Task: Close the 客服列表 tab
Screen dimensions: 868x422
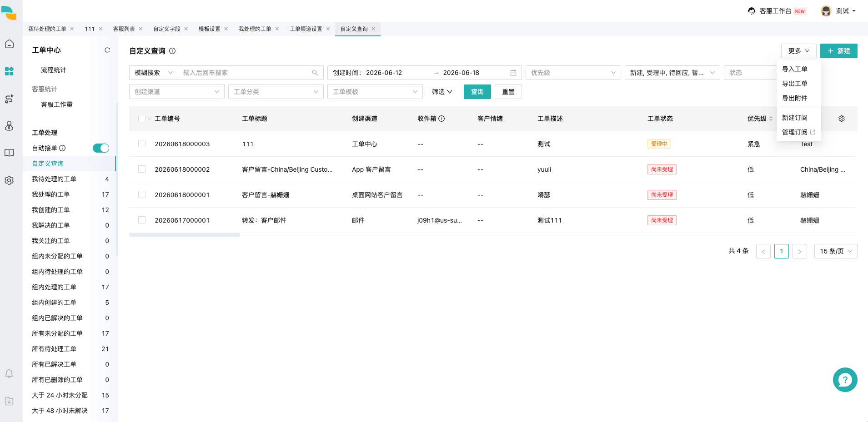Action: pos(140,29)
